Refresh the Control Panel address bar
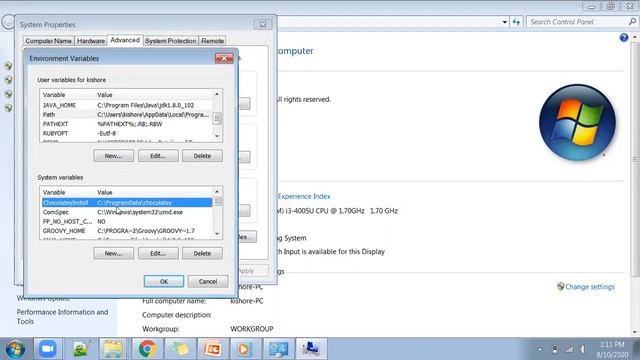640x360 pixels. coord(516,22)
